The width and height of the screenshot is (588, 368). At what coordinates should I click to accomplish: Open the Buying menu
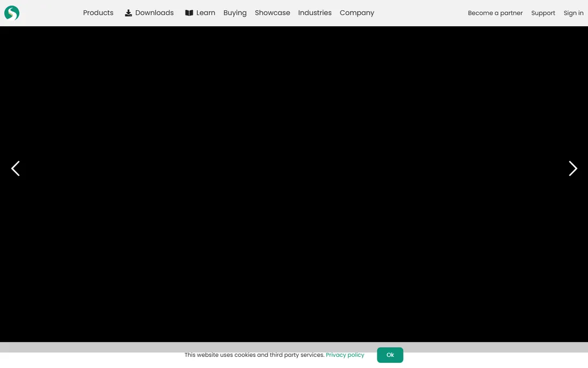click(235, 13)
